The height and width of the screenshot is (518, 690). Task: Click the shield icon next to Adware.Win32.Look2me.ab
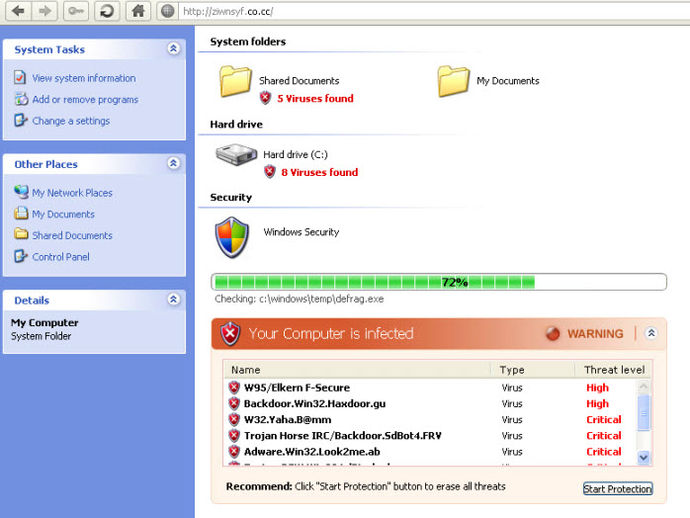tap(234, 451)
